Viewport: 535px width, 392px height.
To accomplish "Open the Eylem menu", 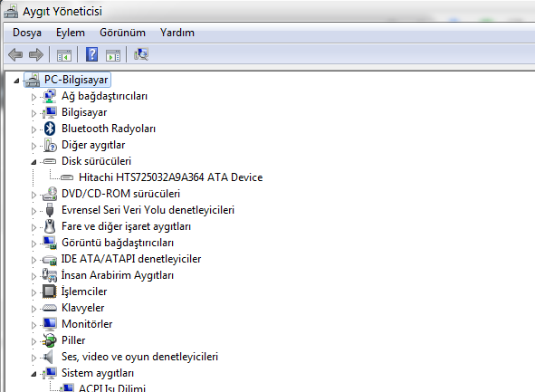I will coord(71,33).
